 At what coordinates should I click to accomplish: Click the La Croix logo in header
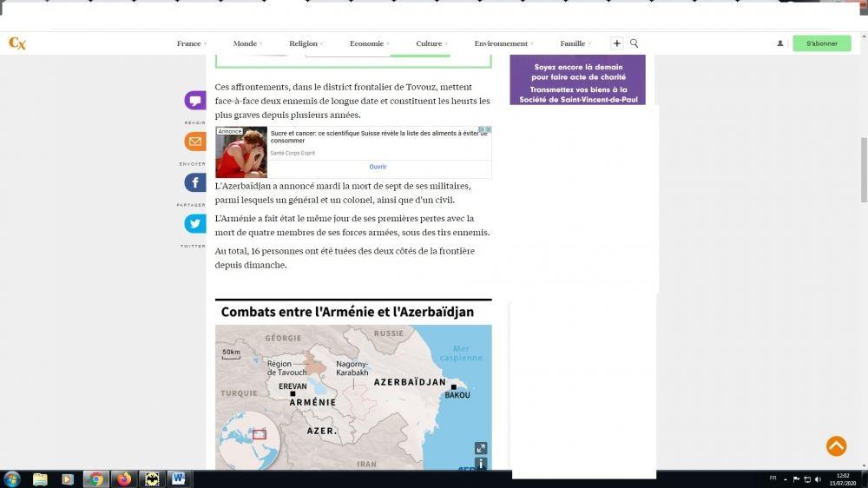coord(17,43)
